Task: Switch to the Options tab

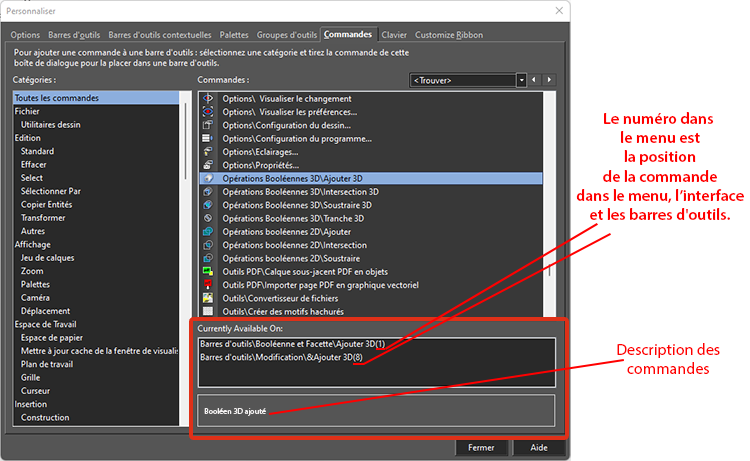Action: pos(25,35)
